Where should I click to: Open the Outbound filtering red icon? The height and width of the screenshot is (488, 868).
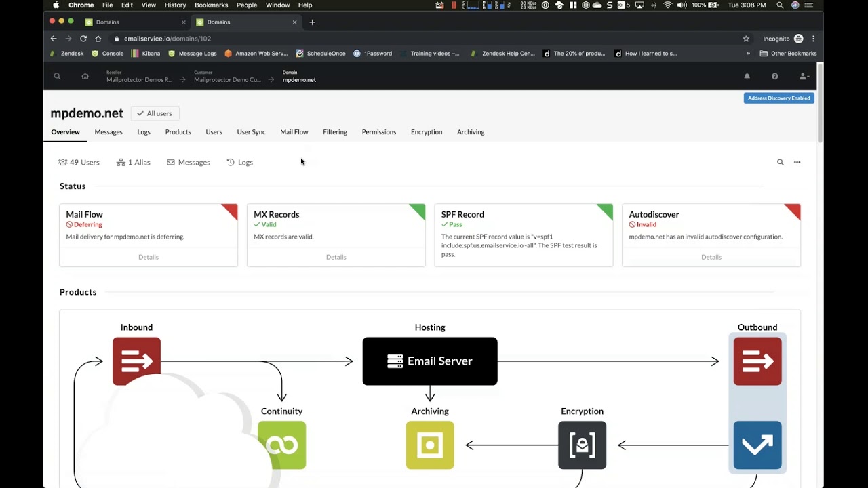757,361
